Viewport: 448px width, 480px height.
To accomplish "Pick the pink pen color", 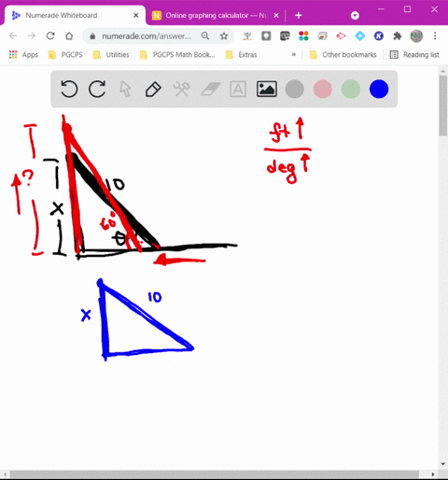I will click(323, 89).
